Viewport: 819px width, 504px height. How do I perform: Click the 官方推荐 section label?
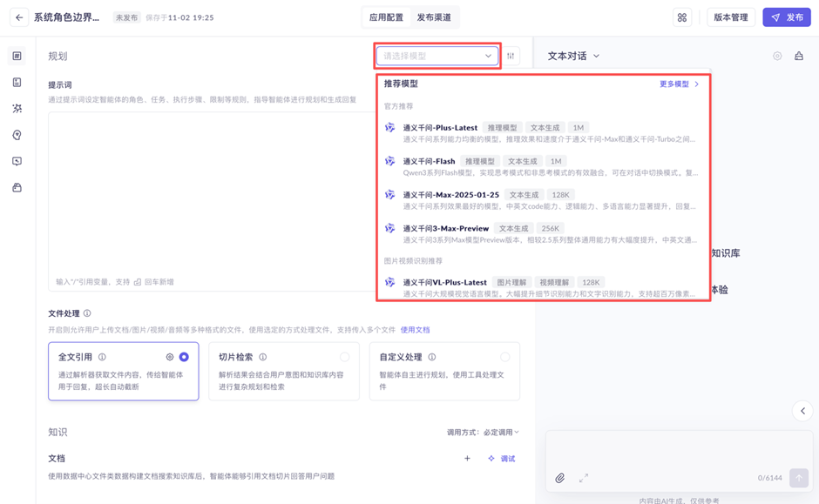point(398,106)
